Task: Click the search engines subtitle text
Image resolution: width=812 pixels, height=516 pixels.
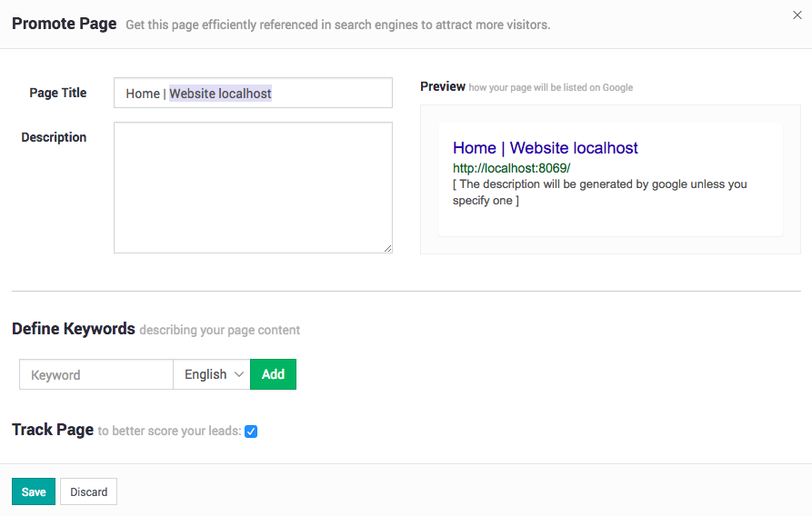Action: [337, 25]
